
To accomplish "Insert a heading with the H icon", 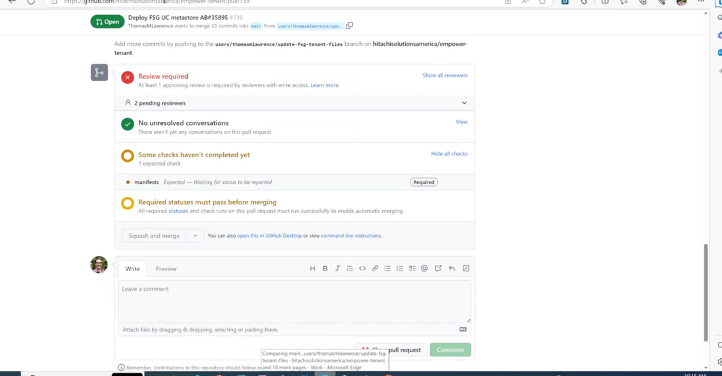I will click(312, 268).
